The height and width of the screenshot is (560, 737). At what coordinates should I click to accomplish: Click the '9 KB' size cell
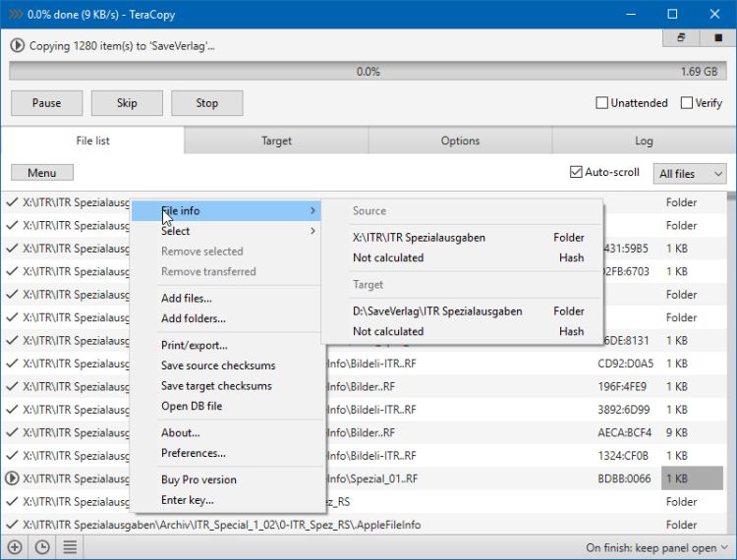click(676, 432)
